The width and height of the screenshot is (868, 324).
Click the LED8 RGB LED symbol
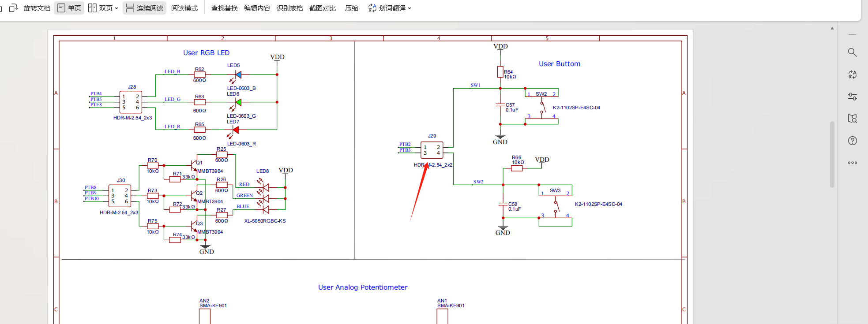263,197
